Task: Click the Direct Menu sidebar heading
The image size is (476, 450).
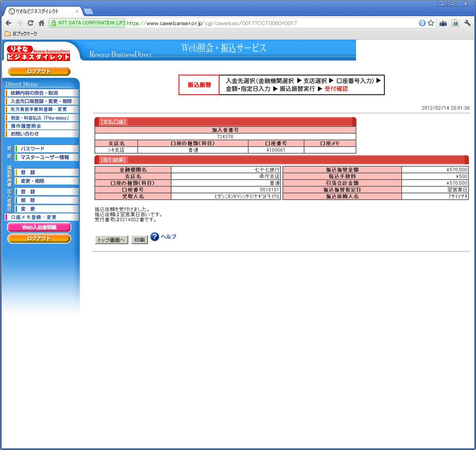Action: (22, 84)
